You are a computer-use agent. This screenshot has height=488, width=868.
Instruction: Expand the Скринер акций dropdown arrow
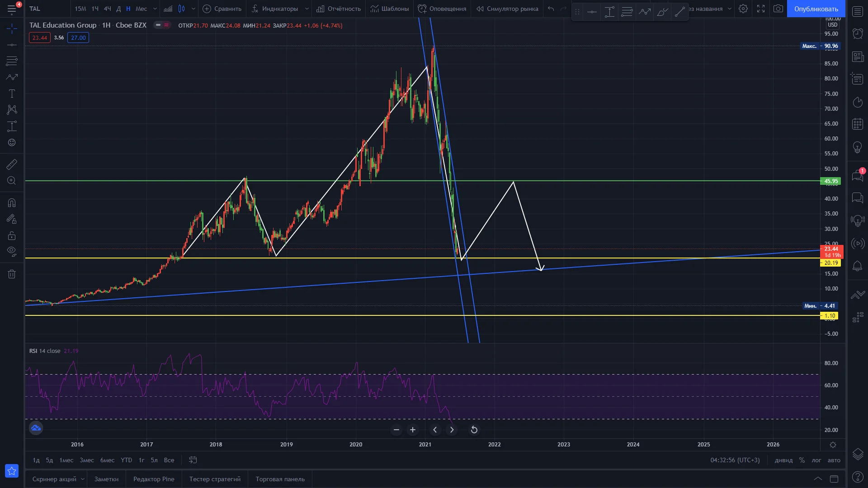[82, 479]
